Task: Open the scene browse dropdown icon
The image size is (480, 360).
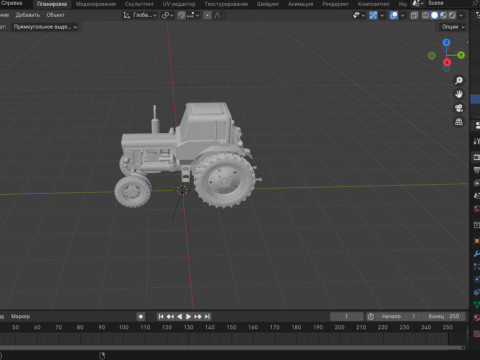Action: coord(418,4)
